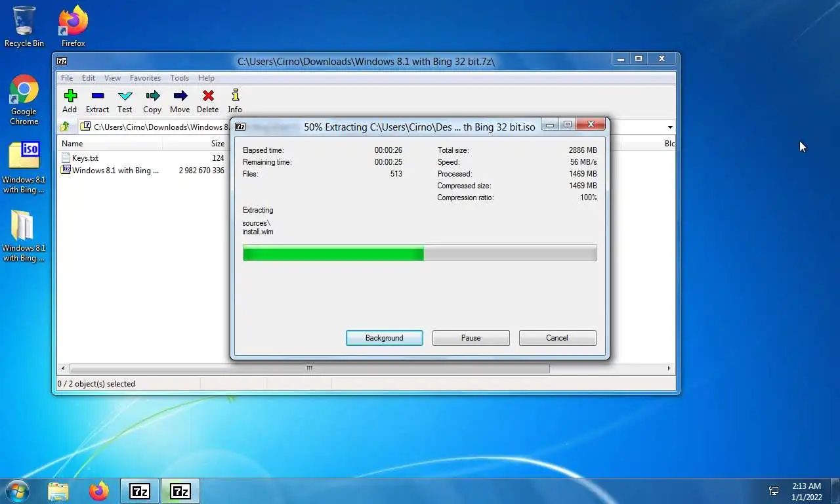The height and width of the screenshot is (504, 840).
Task: Select the Google Chrome desktop shortcut
Action: point(24,100)
